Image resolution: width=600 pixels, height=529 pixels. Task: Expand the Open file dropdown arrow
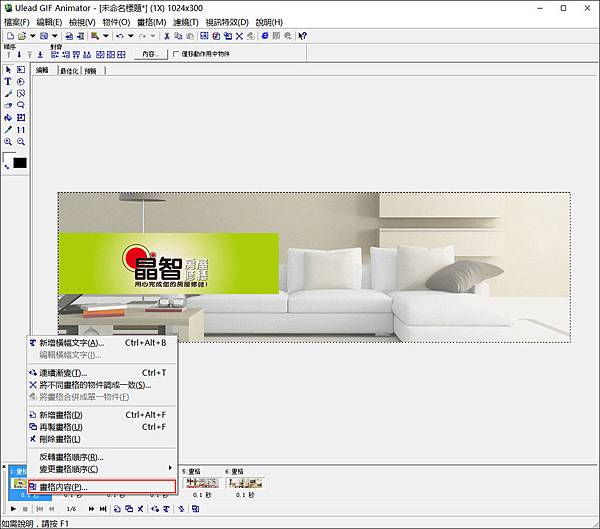pyautogui.click(x=33, y=36)
